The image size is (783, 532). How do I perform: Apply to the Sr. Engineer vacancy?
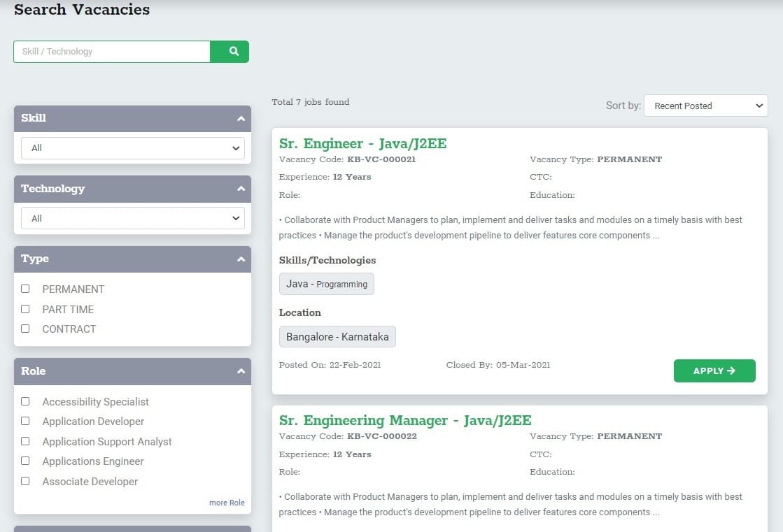pos(714,371)
